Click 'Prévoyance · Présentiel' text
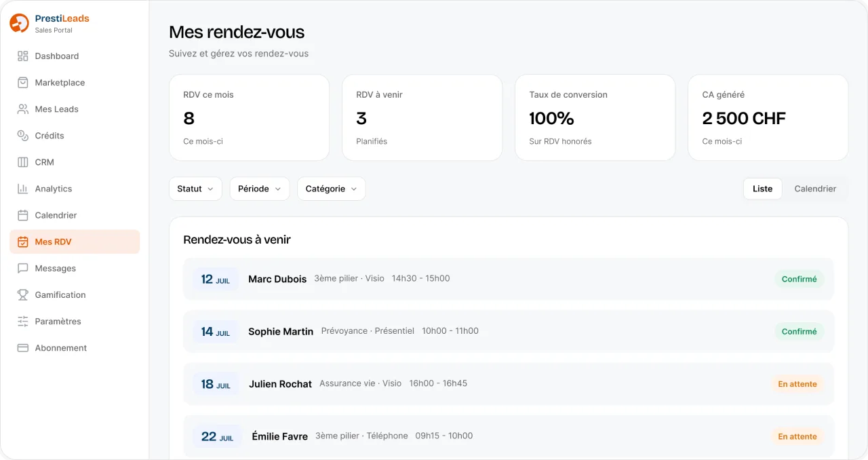The width and height of the screenshot is (868, 460). tap(368, 330)
